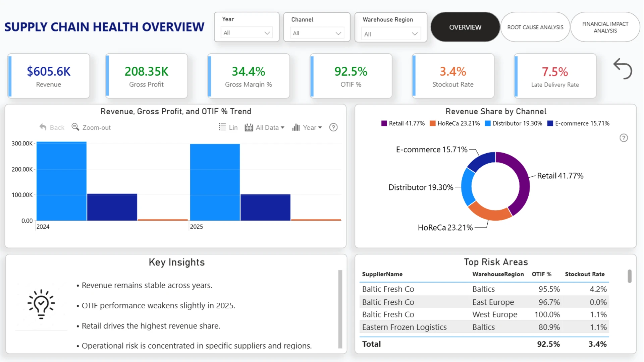Open the Financial Impact Analysis tab
Image resolution: width=644 pixels, height=362 pixels.
(605, 27)
